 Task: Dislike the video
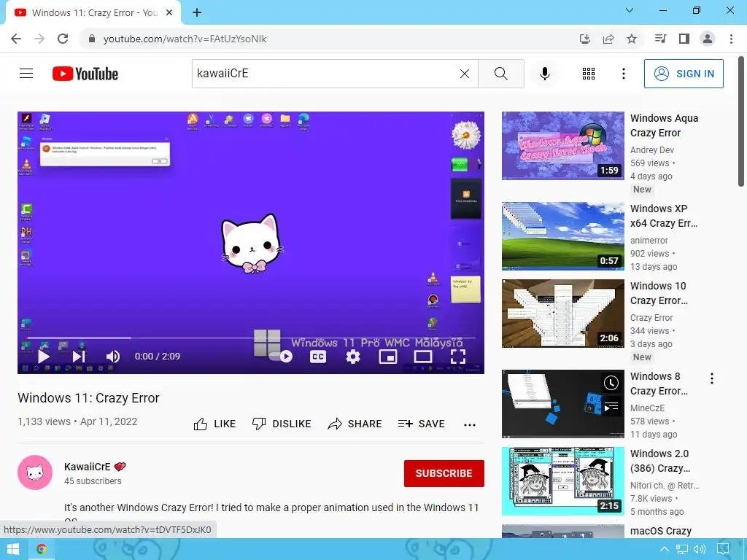click(x=282, y=424)
